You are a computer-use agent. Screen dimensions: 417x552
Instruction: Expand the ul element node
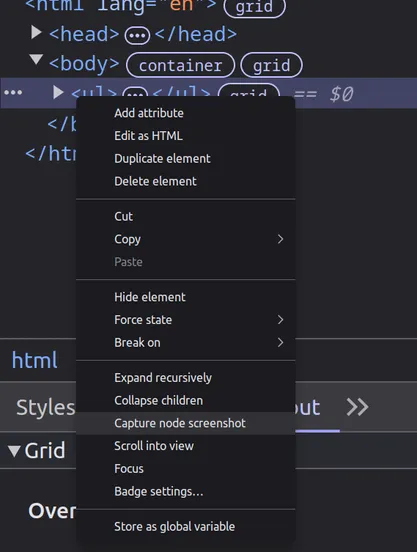(x=58, y=93)
